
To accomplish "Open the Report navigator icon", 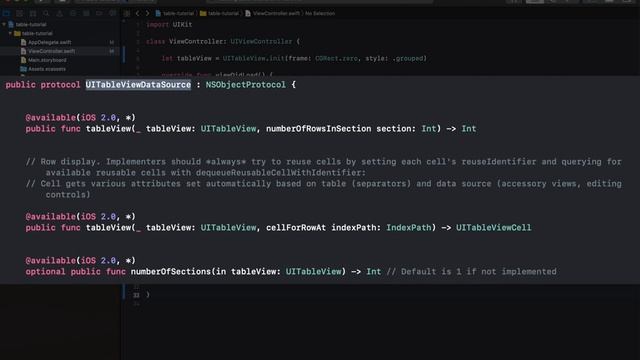I will (x=112, y=13).
